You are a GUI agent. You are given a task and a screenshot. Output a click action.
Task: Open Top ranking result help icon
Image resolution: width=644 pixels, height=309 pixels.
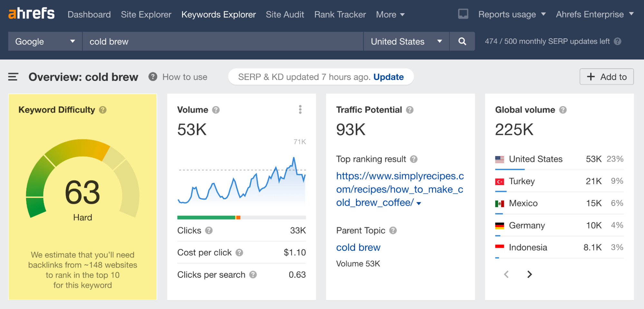point(414,159)
